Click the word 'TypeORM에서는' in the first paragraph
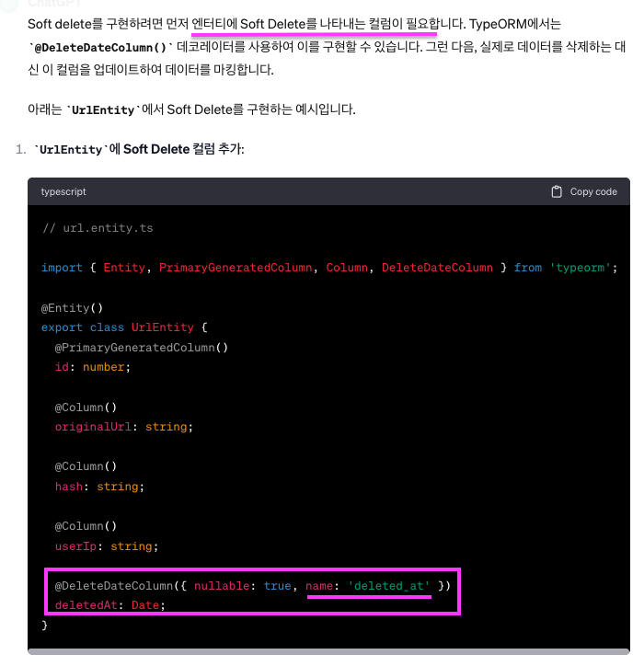 (515, 24)
